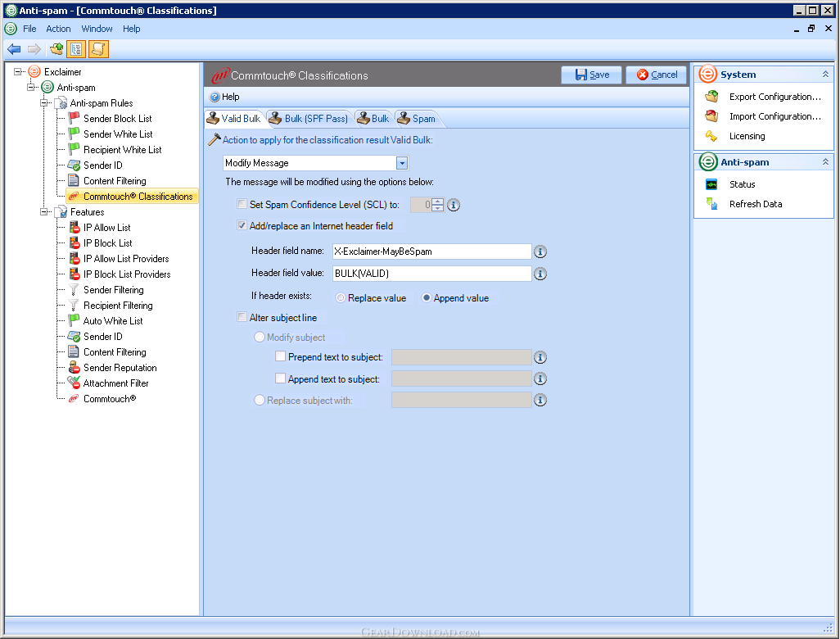The height and width of the screenshot is (639, 840).
Task: Collapse the Anti-spam panel chevron
Action: click(825, 162)
